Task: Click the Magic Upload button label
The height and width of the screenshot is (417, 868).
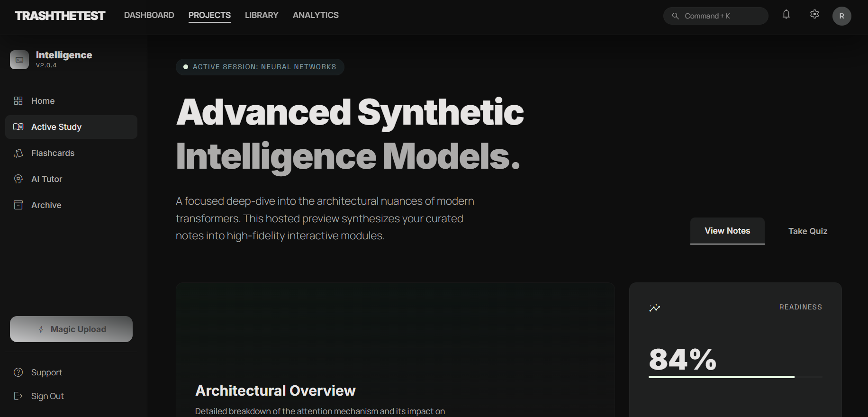Action: (x=78, y=329)
